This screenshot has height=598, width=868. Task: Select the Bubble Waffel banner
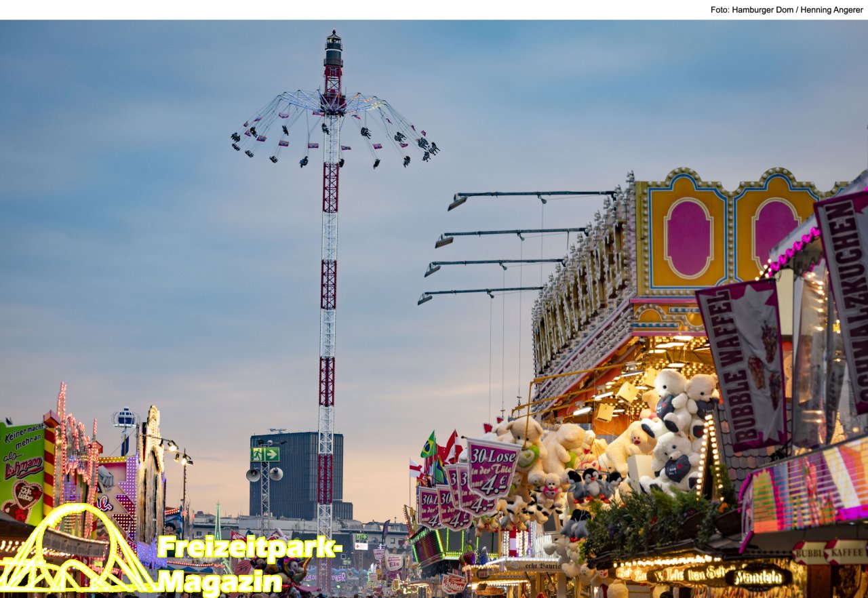743,366
